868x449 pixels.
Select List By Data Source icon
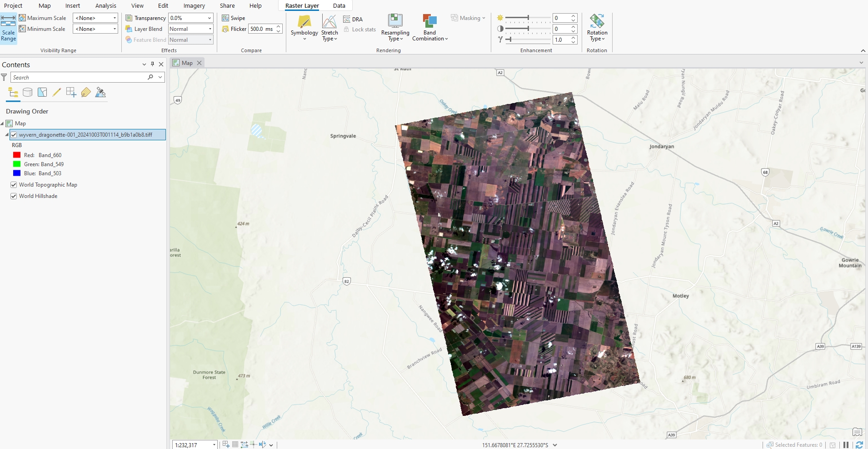click(28, 93)
